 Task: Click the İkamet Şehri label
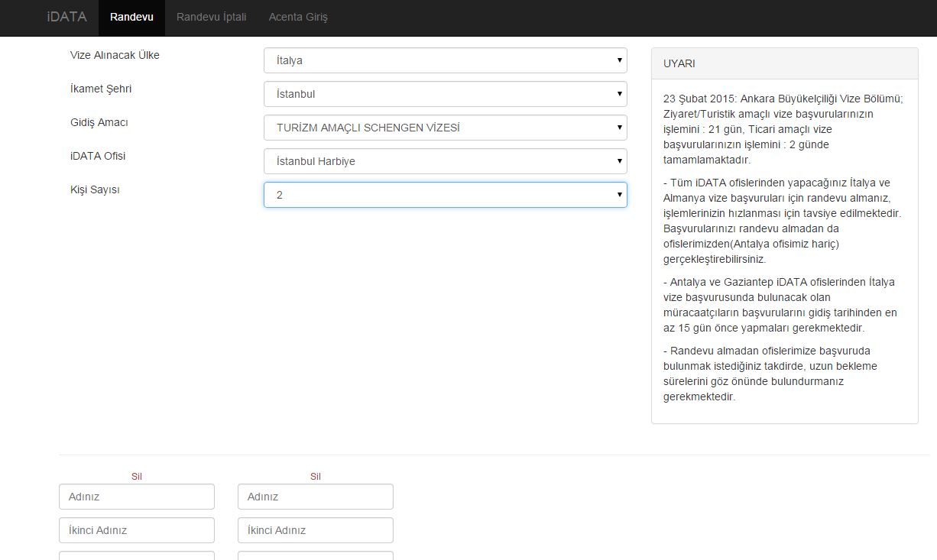[x=101, y=89]
